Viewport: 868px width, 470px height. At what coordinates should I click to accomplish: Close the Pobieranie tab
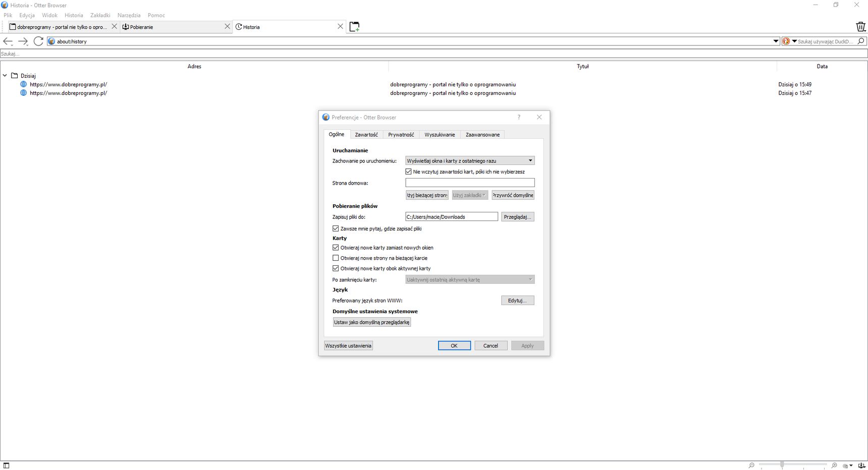tap(227, 26)
